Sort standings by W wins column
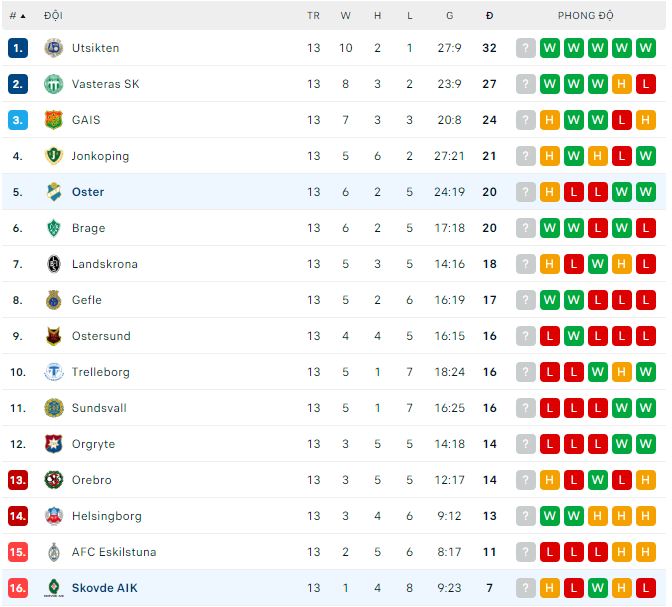Screen dimensions: 672x607 pos(346,16)
